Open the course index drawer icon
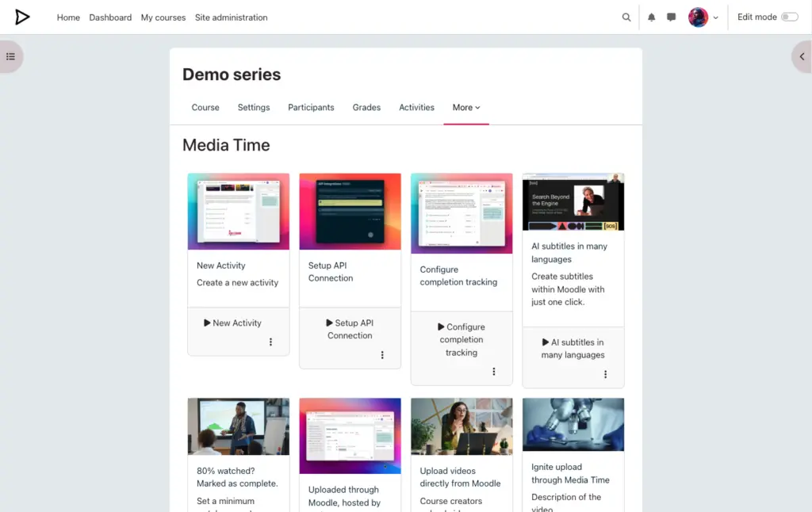 point(10,56)
